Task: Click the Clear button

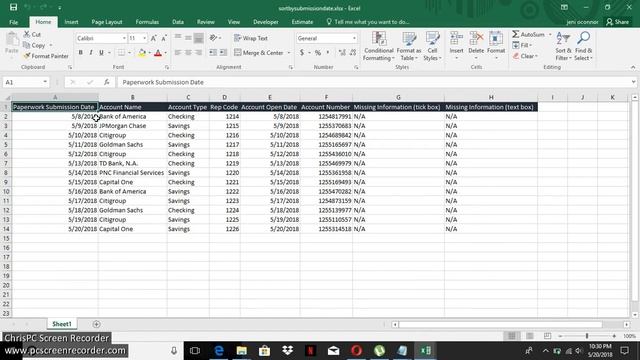Action: [526, 56]
